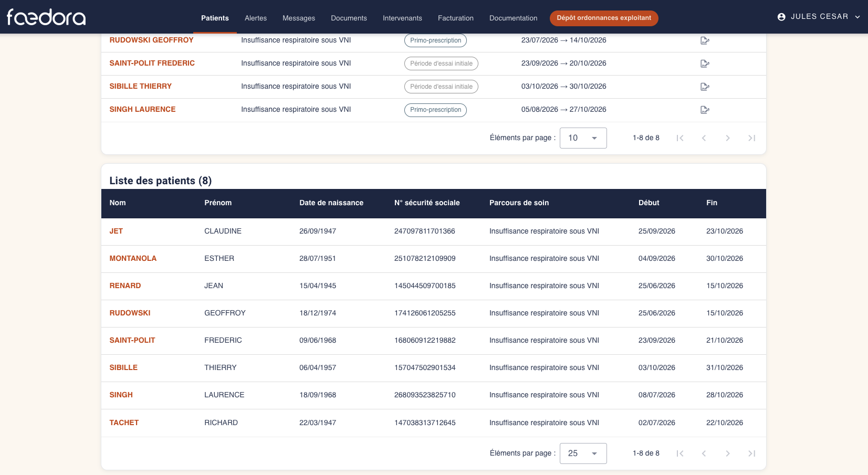868x475 pixels.
Task: Open the Facturation tab
Action: coord(456,18)
